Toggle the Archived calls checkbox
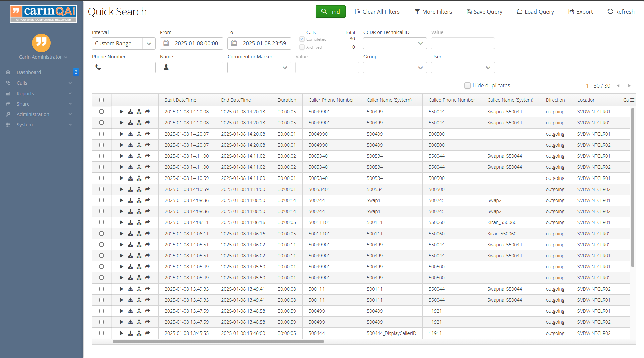Screen dimensions: 644x358 302,47
